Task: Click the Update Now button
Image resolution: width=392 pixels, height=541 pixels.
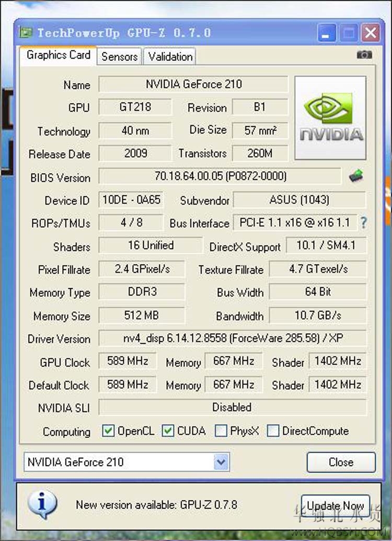Action: tap(335, 506)
